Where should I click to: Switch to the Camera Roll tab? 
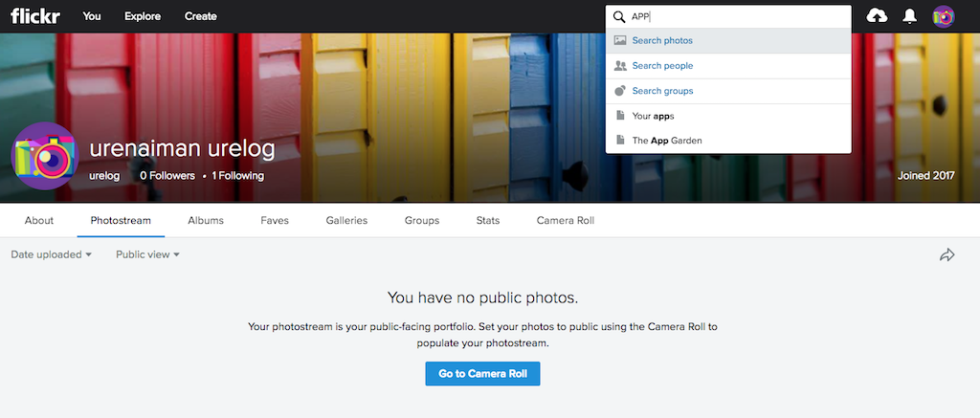[x=565, y=221]
